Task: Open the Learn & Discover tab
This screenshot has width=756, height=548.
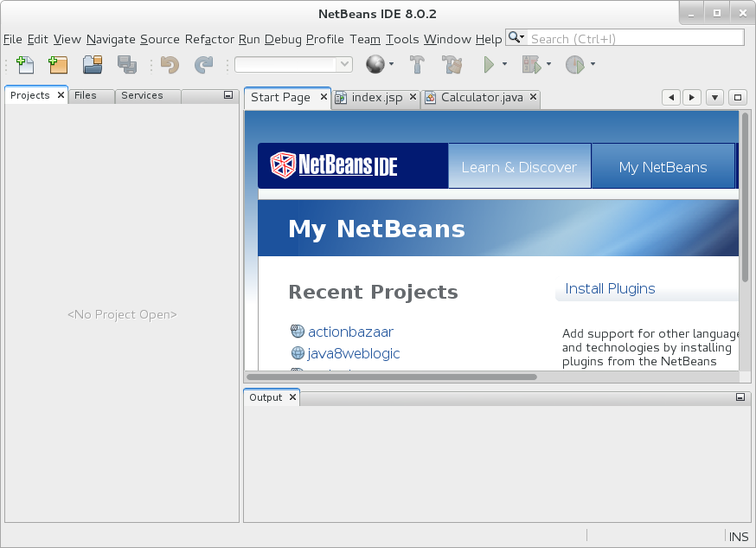Action: coord(519,167)
